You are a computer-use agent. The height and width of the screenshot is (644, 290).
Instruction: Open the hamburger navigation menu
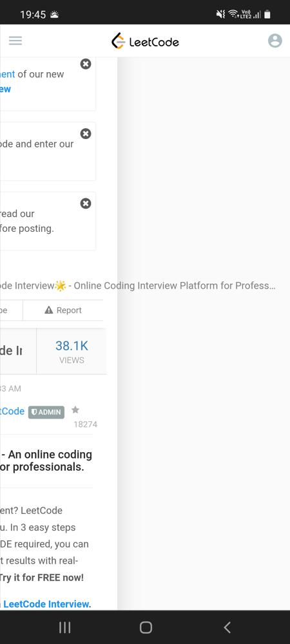(x=15, y=40)
